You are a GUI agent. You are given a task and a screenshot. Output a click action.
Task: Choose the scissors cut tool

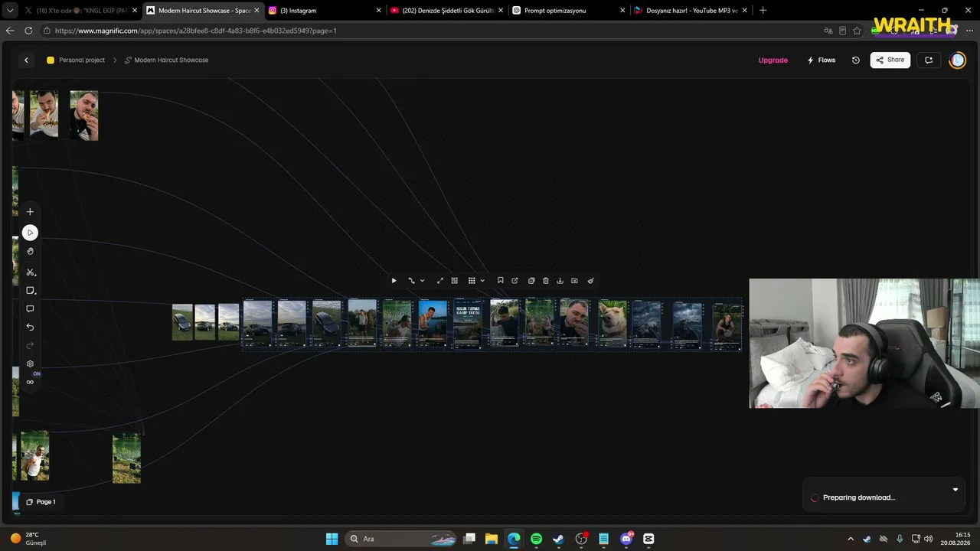(30, 272)
